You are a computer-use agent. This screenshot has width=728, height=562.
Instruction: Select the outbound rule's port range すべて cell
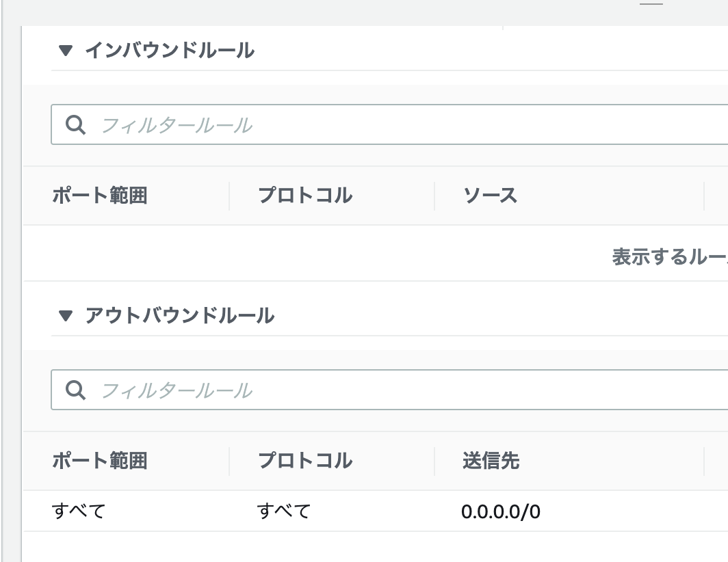(x=79, y=511)
